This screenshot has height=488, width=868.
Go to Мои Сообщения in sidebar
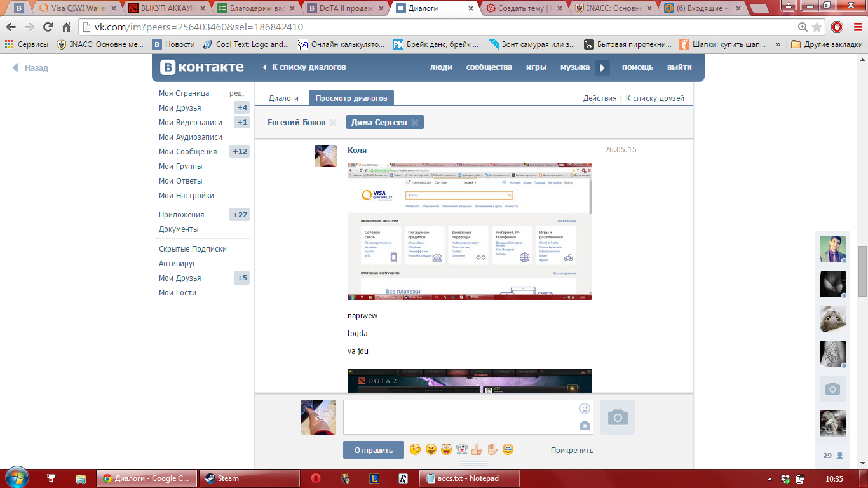[x=188, y=152]
